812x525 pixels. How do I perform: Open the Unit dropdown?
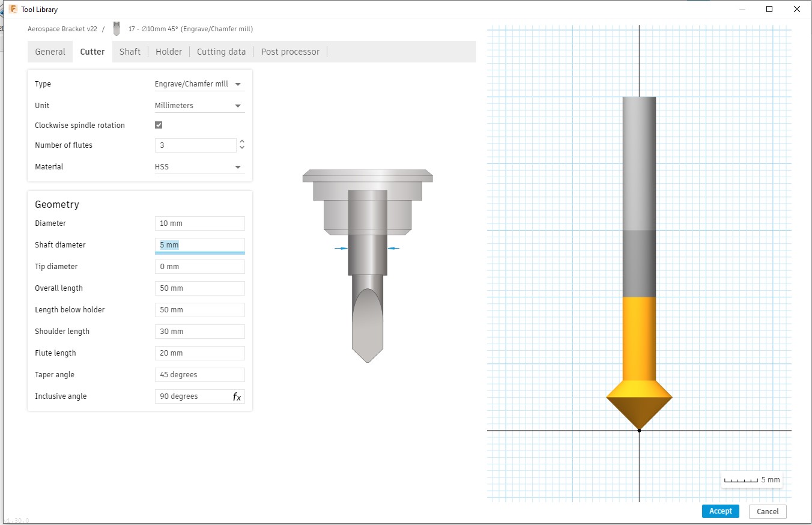tap(199, 106)
